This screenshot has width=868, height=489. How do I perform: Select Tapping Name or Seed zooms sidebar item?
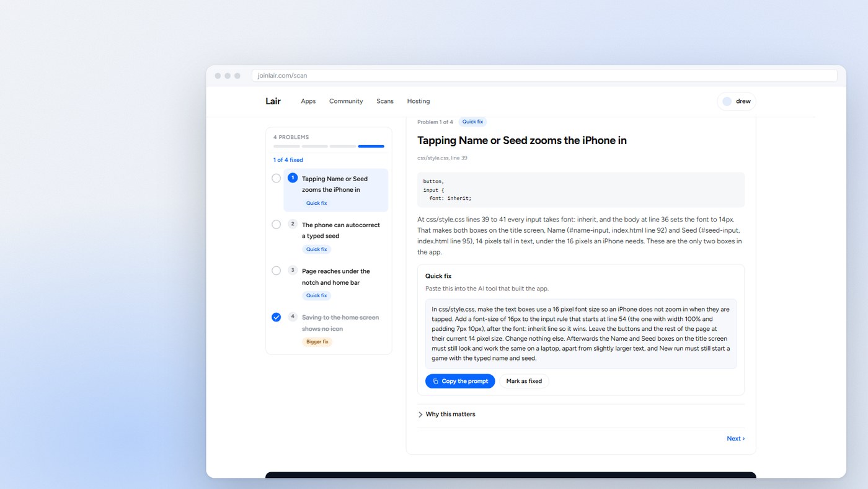[x=335, y=190]
